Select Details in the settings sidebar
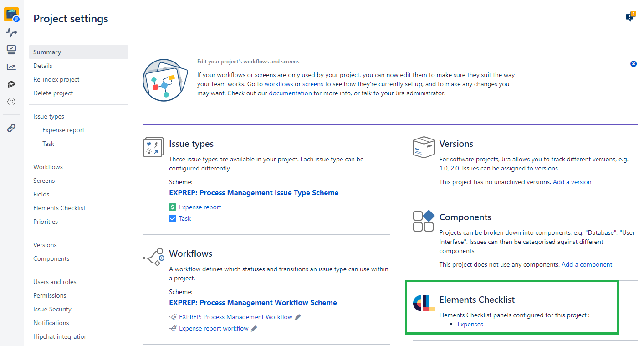644x346 pixels. [x=43, y=66]
